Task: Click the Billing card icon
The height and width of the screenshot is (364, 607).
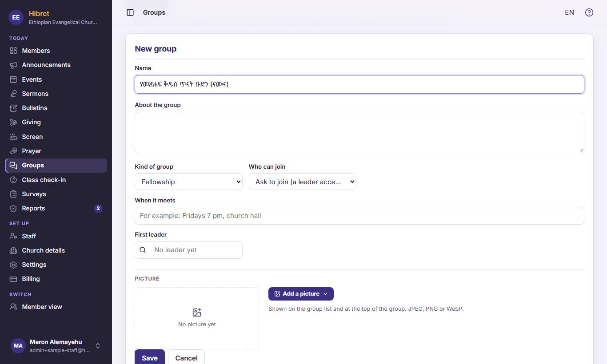Action: [13, 279]
